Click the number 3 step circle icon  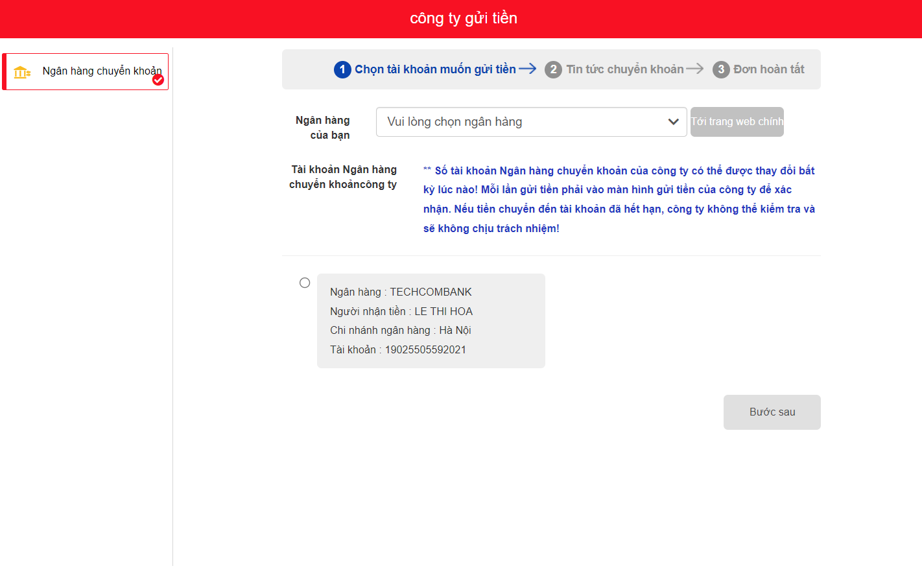click(721, 69)
